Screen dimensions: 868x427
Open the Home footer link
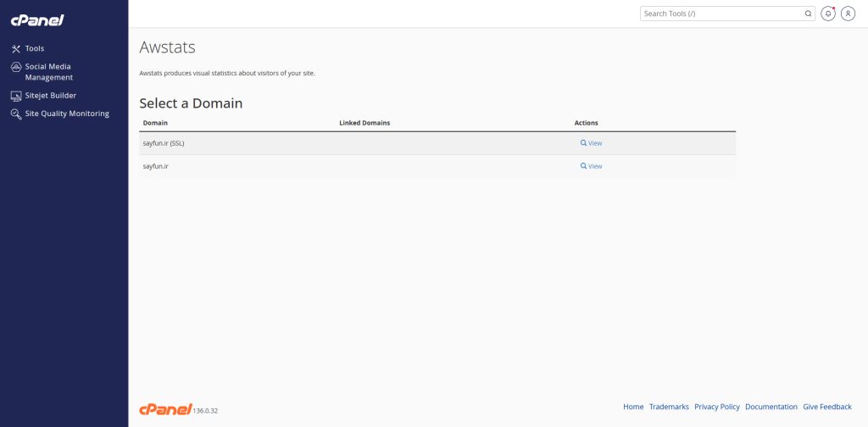coord(633,407)
